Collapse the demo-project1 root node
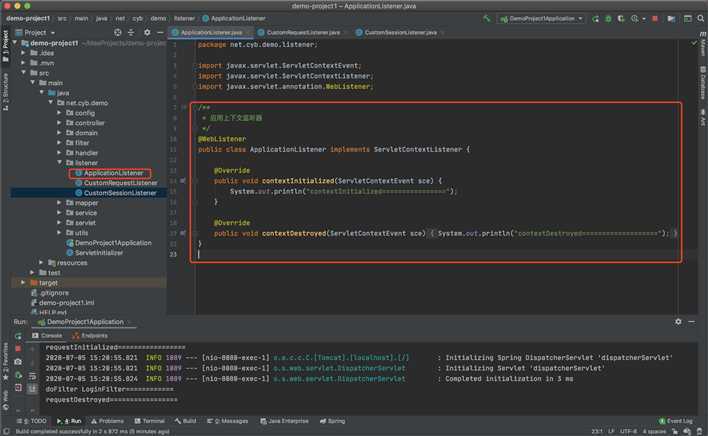The height and width of the screenshot is (436, 708). point(15,43)
